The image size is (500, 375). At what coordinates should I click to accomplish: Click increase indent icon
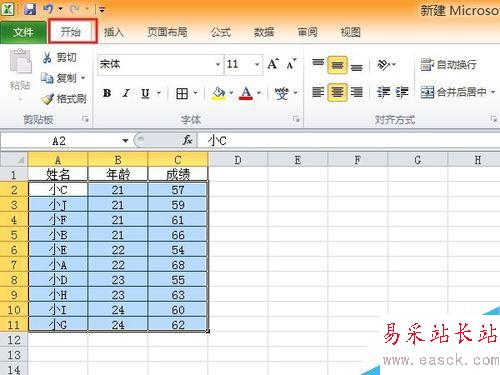tap(402, 92)
